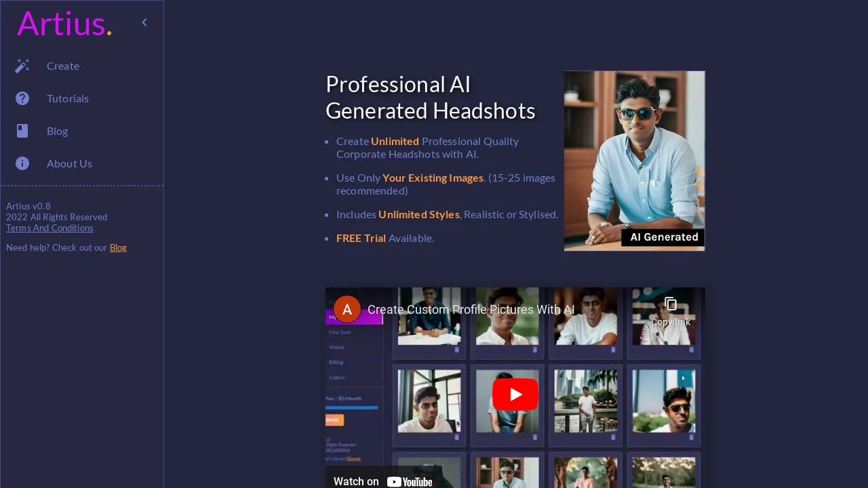Follow the Blog link in the help text
868x488 pixels.
click(118, 248)
